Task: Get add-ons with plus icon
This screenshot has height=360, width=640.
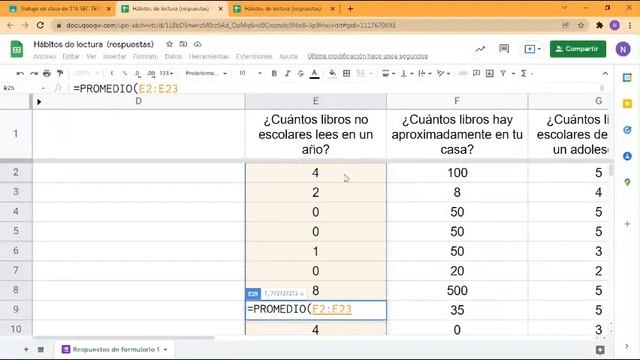Action: pos(627,224)
